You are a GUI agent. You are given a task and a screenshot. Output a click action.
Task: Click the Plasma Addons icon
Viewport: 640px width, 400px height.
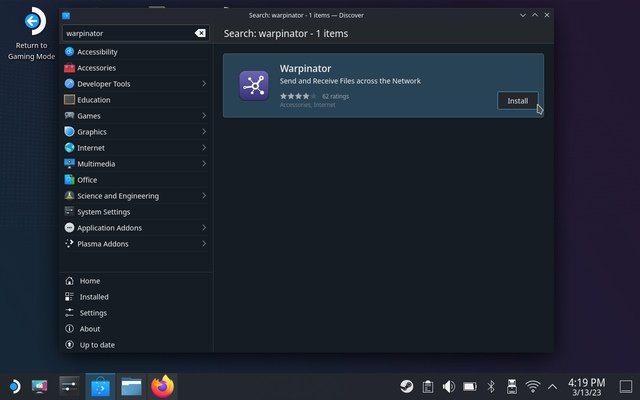[69, 244]
